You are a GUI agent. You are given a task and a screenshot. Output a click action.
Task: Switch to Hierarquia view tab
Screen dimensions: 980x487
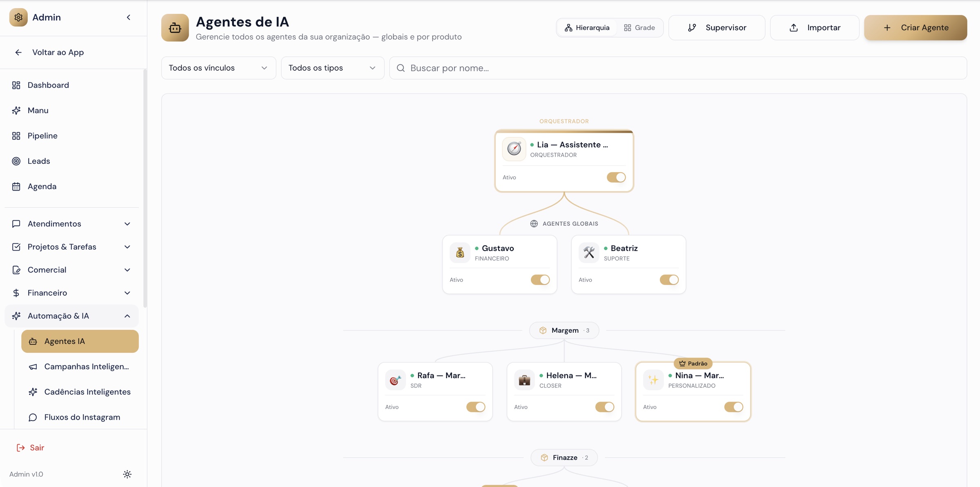587,28
